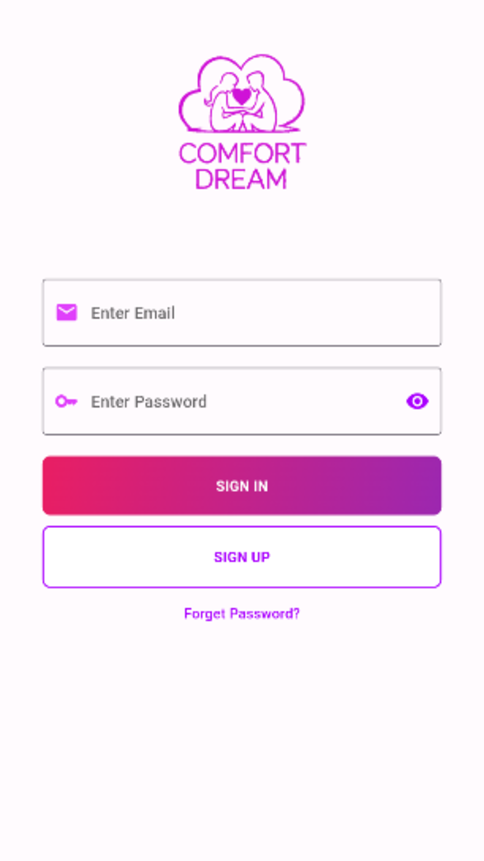Focus the Enter Password input field

pyautogui.click(x=242, y=401)
